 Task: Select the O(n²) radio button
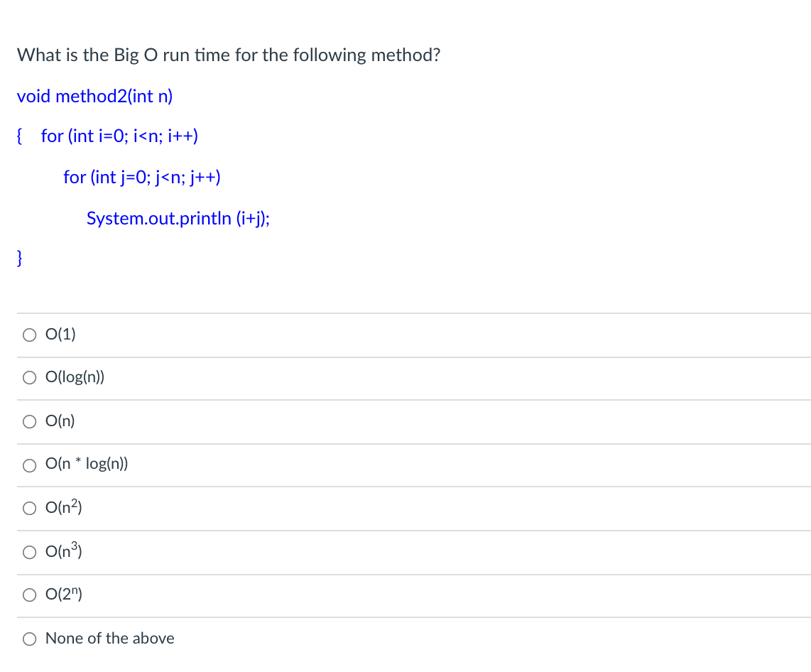click(x=30, y=508)
